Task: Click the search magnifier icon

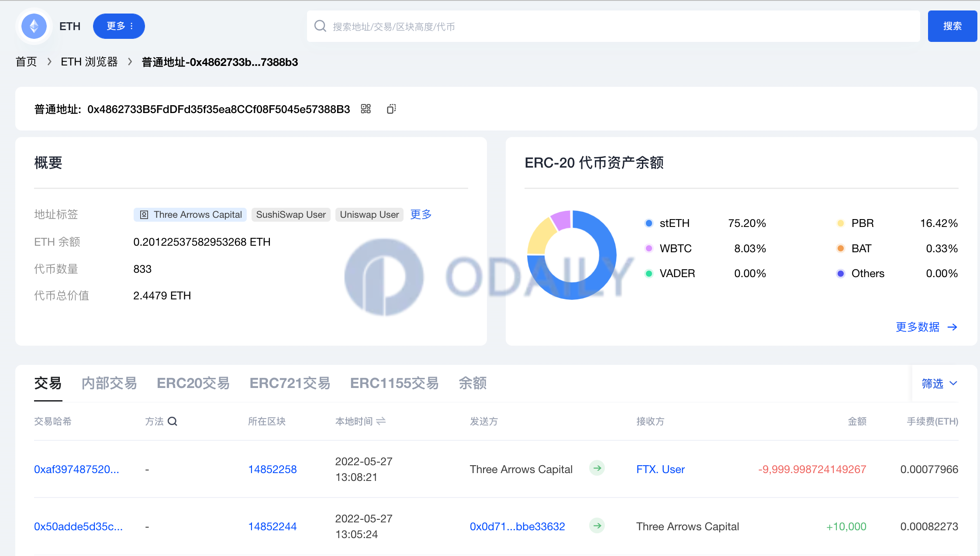Action: (320, 26)
